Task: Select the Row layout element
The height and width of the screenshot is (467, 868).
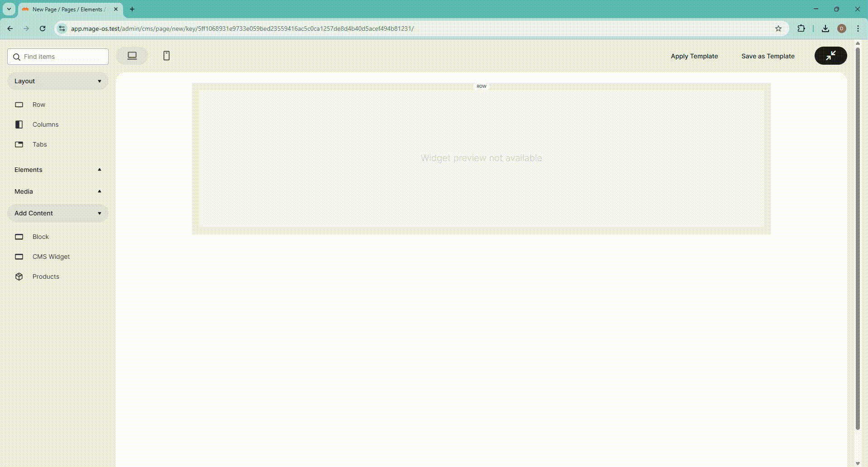Action: tap(38, 105)
